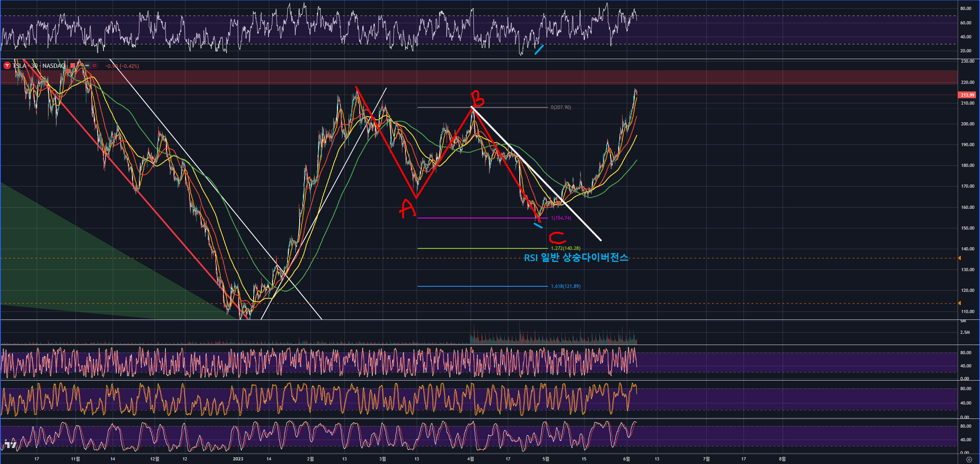This screenshot has height=464, width=980.
Task: Click the red market status square
Action: coord(72,66)
